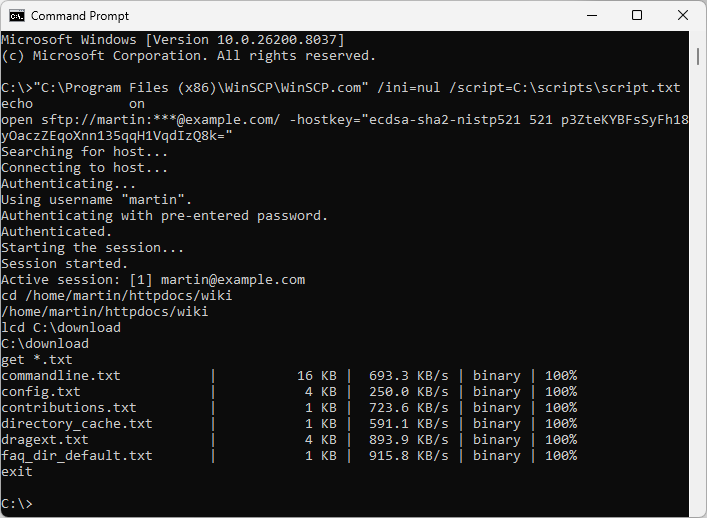Screen dimensions: 707x518
Task: Click the "get *.txt" command line
Action: (x=37, y=360)
